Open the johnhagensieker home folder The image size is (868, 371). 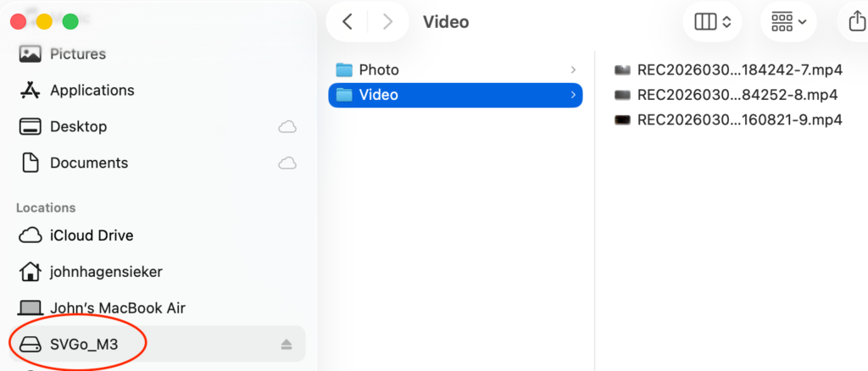(106, 272)
